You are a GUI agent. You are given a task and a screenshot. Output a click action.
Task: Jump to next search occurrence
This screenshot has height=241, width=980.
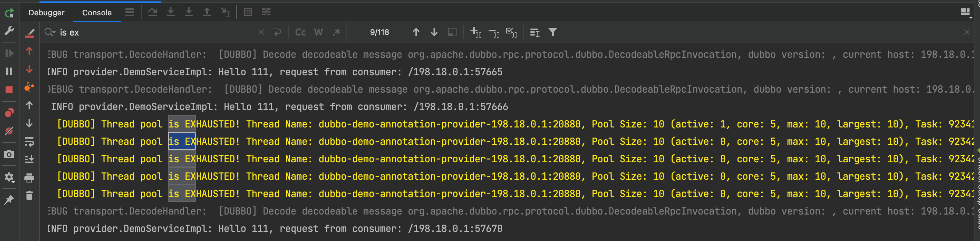tap(434, 32)
